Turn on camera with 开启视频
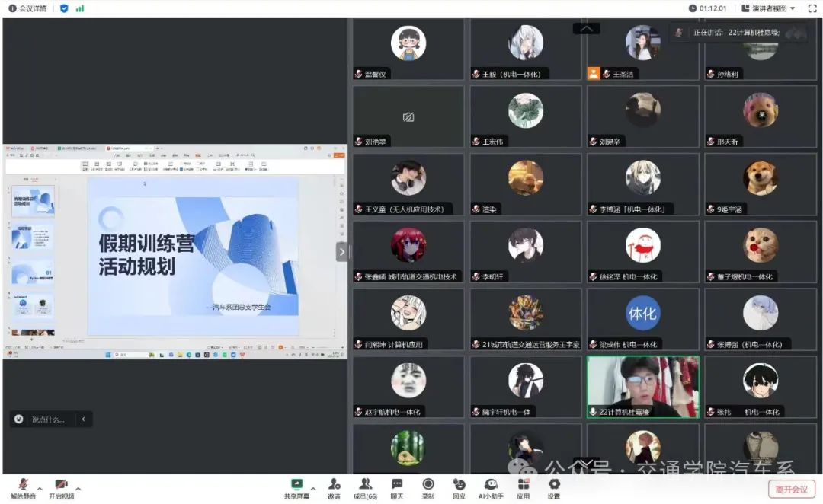The height and width of the screenshot is (504, 823). coord(61,487)
